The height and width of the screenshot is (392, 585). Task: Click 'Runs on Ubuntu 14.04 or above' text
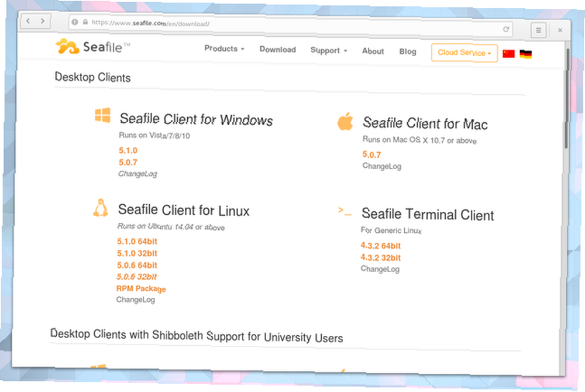[x=171, y=226]
